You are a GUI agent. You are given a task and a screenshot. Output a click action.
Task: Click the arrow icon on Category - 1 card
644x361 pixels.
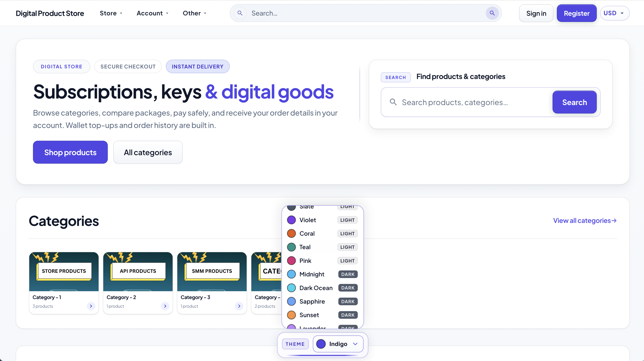(91, 306)
